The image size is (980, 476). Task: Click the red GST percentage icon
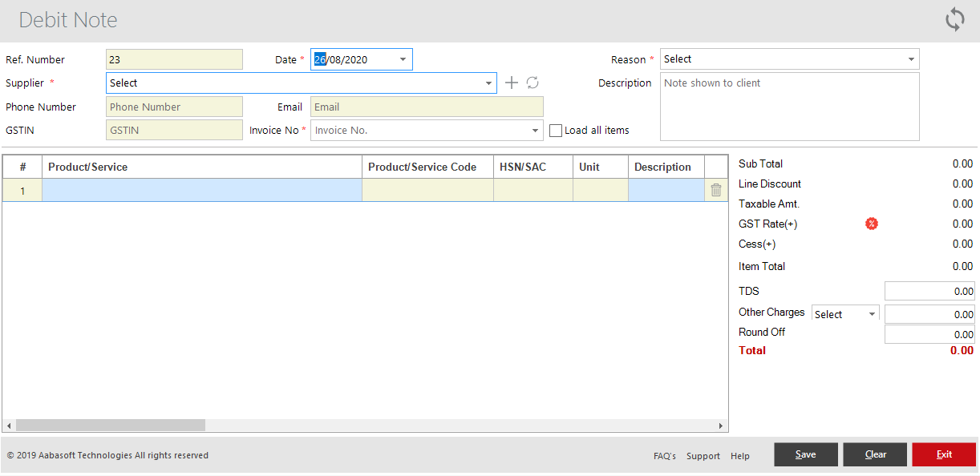871,224
